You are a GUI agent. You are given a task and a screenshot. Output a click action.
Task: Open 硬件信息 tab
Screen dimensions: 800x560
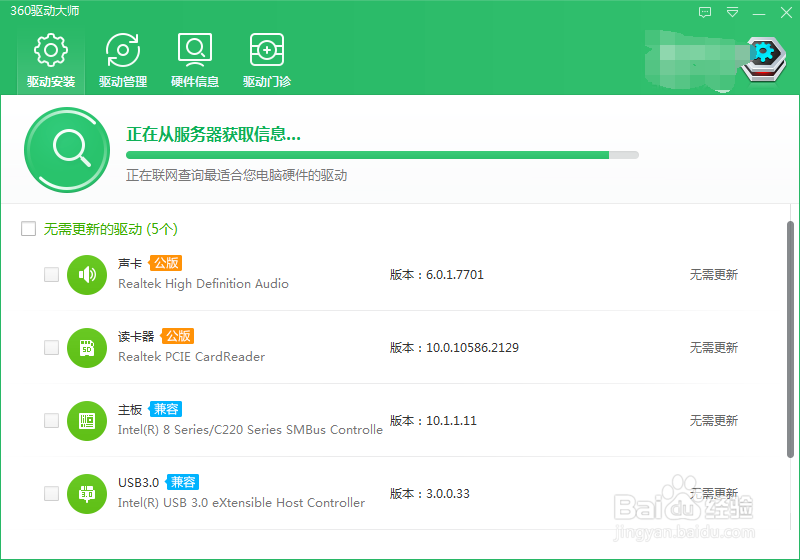tap(195, 60)
